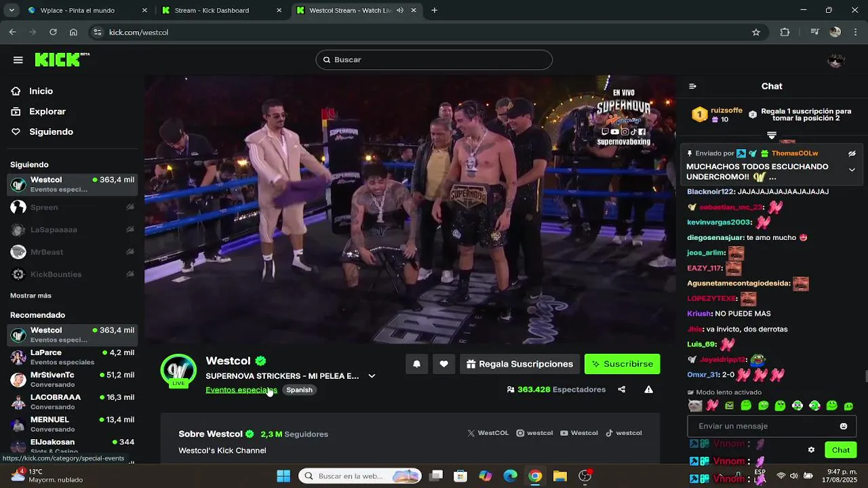This screenshot has height=488, width=868.
Task: Open Explorar in sidebar
Action: (47, 111)
